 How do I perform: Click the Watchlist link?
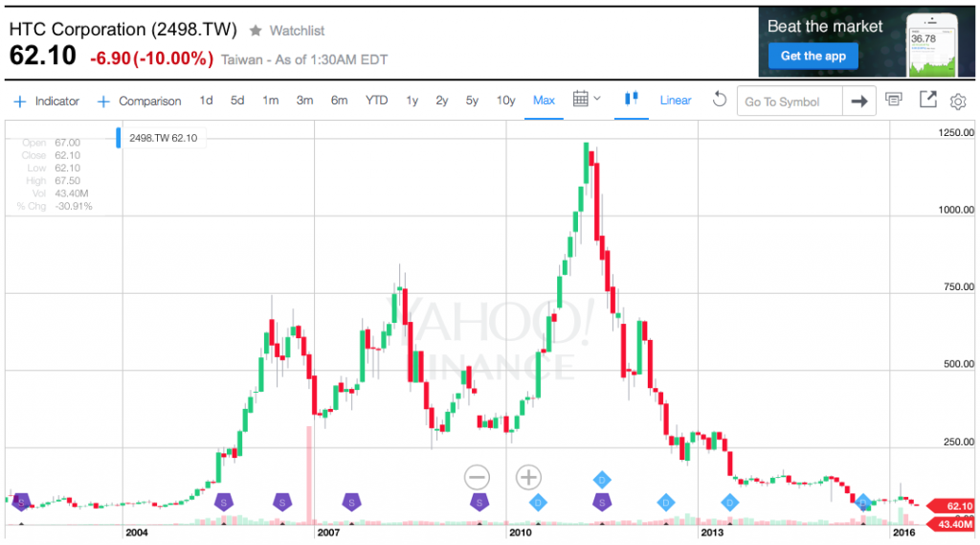tap(297, 31)
